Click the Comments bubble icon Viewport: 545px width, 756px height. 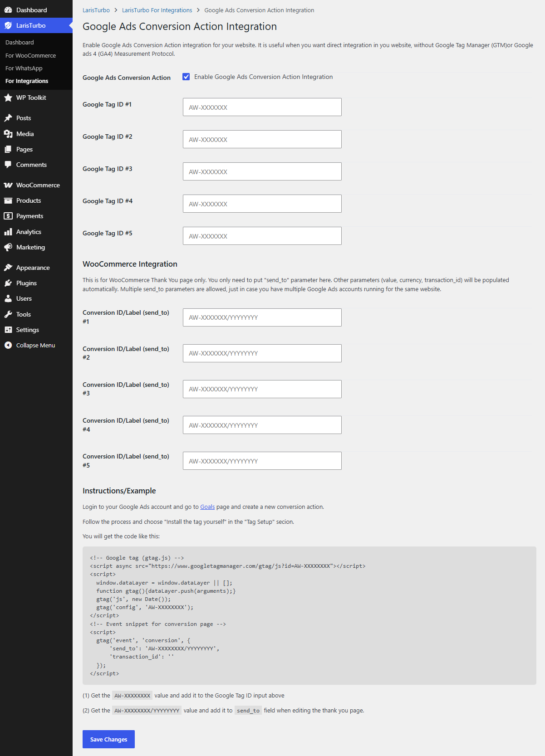8,165
